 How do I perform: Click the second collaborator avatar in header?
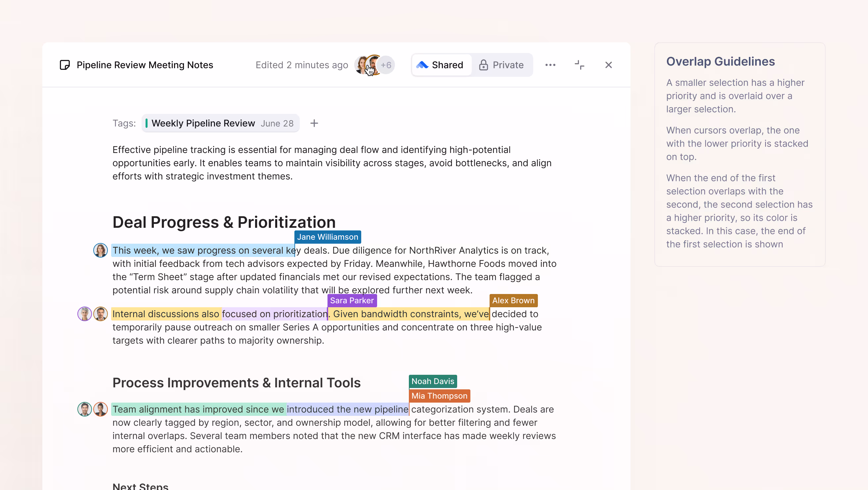click(373, 65)
